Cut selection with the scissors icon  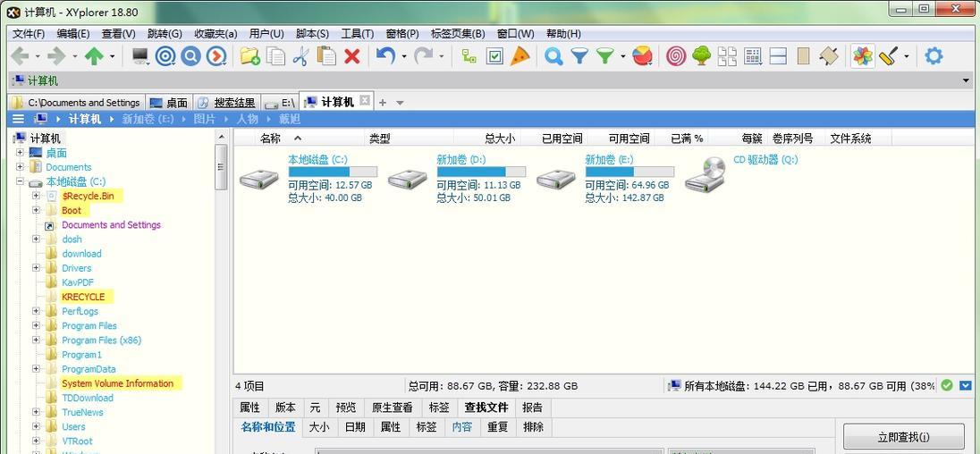click(300, 56)
